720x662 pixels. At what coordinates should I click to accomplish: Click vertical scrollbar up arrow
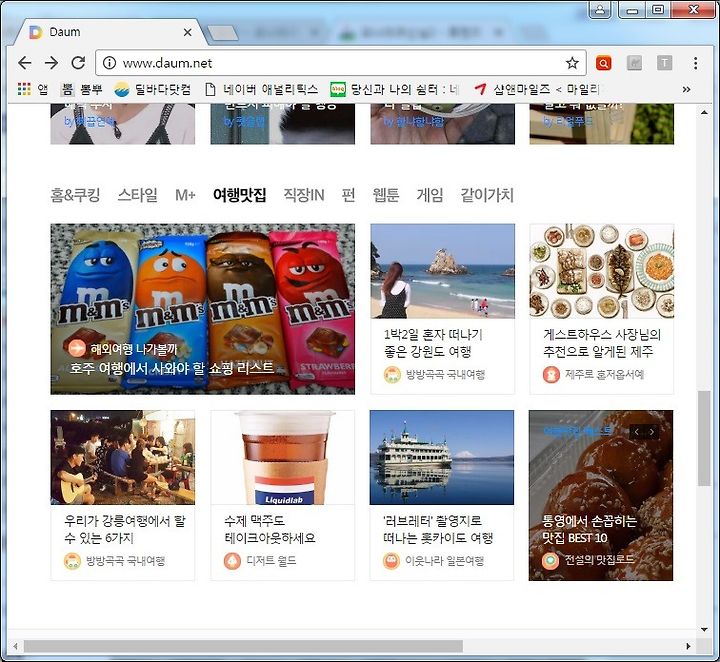704,112
